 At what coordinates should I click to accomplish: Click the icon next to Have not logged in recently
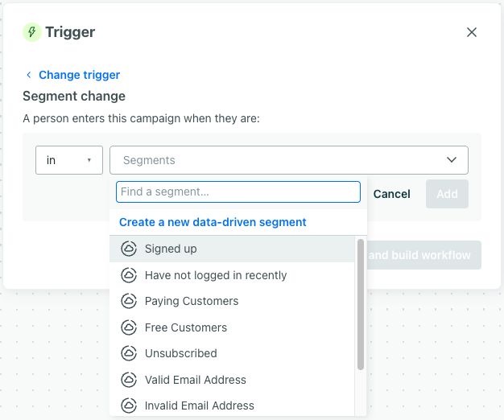[x=128, y=275]
